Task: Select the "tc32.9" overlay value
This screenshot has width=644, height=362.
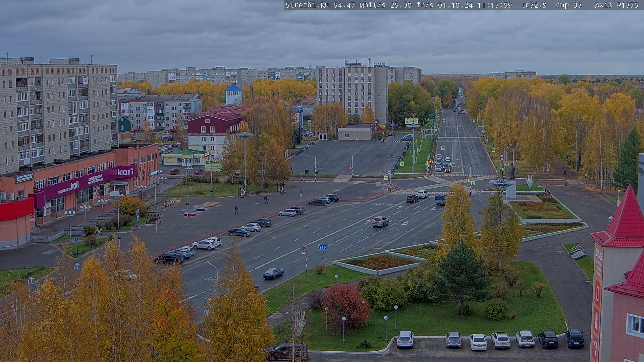Action: [x=534, y=5]
